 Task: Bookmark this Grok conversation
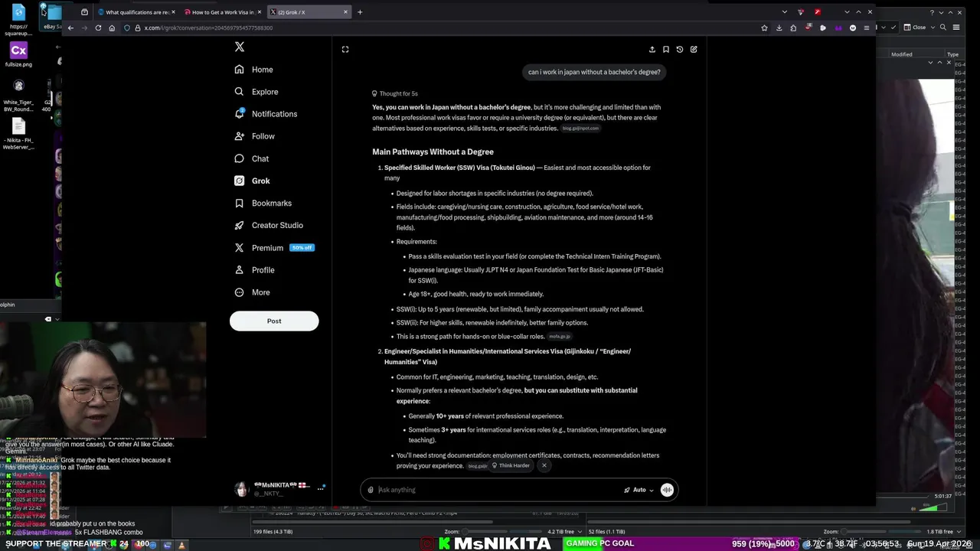(x=666, y=49)
